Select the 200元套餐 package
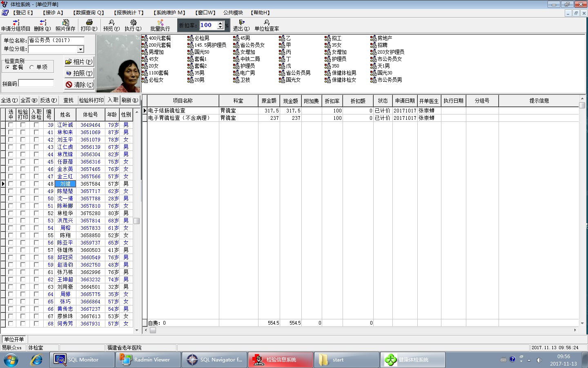This screenshot has height=368, width=588. (x=156, y=45)
